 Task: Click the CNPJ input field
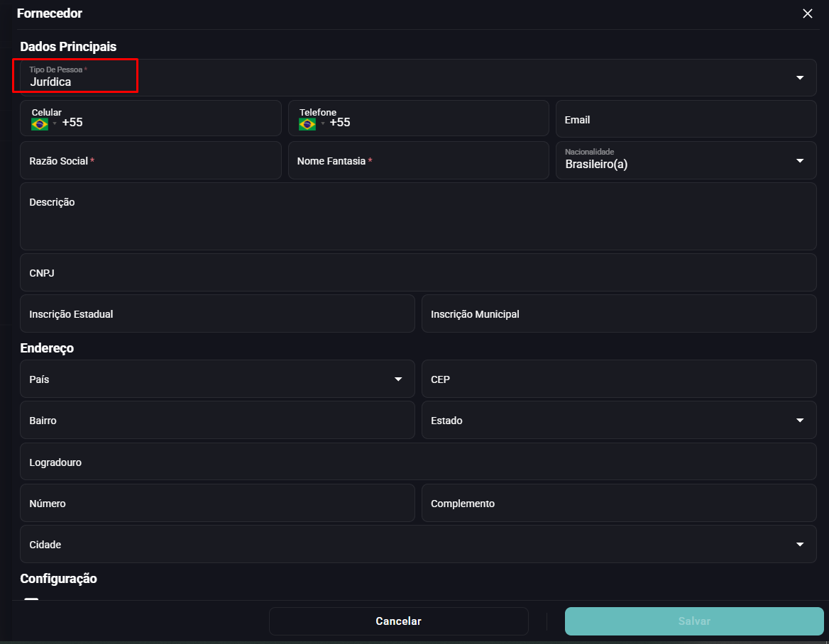tap(418, 272)
